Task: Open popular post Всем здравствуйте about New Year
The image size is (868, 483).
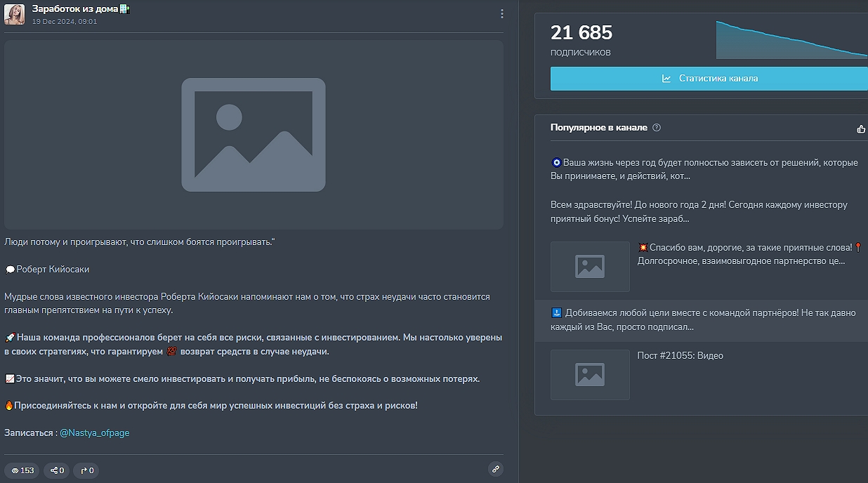Action: point(699,211)
